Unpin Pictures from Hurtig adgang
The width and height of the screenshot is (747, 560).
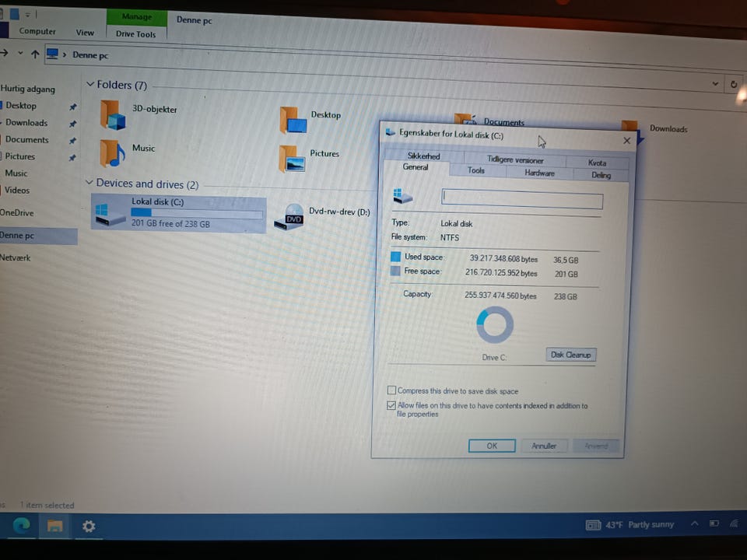coord(72,158)
